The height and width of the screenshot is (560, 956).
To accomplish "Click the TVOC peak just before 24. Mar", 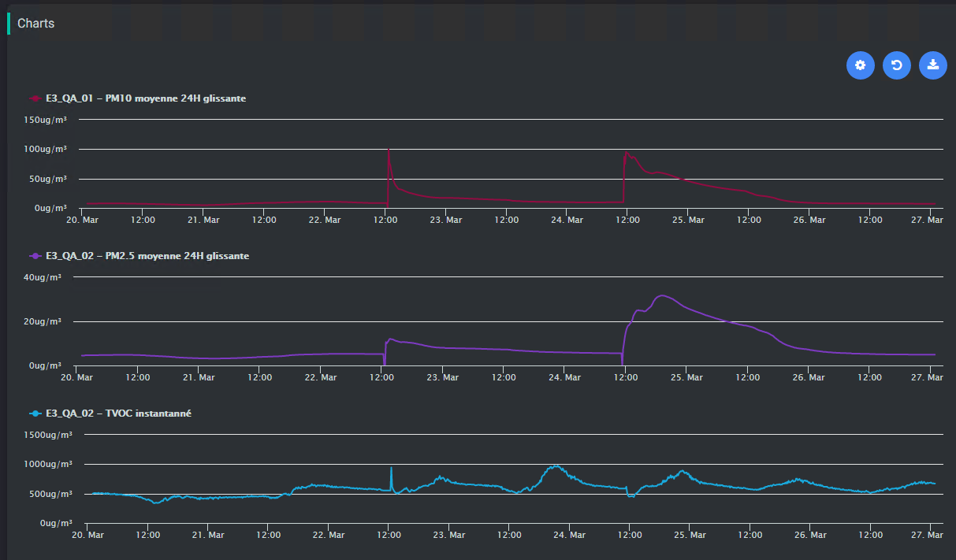I will coord(556,465).
